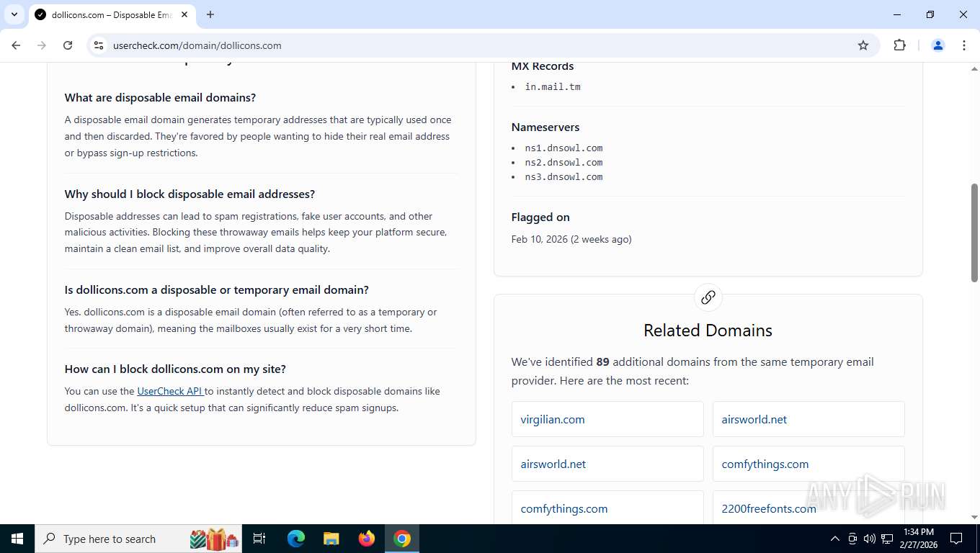Open airsworld.net in the top right card
The height and width of the screenshot is (553, 980).
tap(808, 419)
